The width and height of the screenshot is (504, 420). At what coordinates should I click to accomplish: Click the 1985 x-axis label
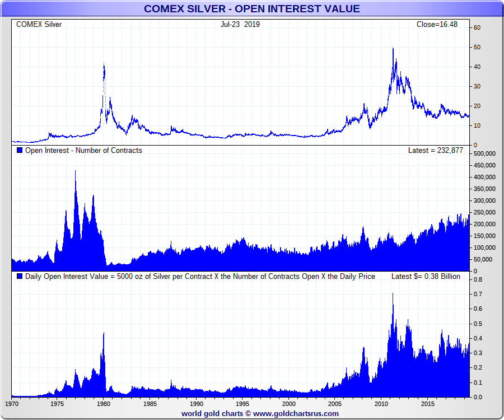tap(150, 404)
